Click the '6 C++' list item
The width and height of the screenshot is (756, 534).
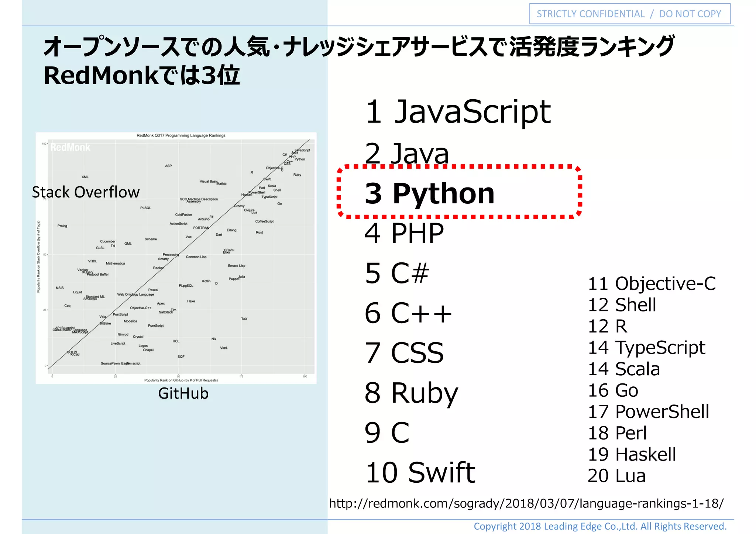408,313
